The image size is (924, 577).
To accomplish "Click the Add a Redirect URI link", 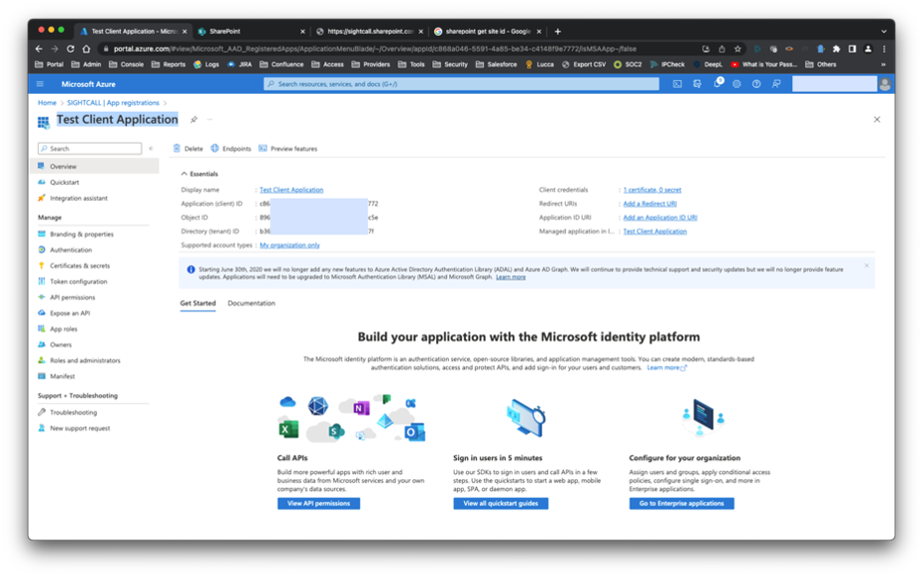I will [x=650, y=204].
